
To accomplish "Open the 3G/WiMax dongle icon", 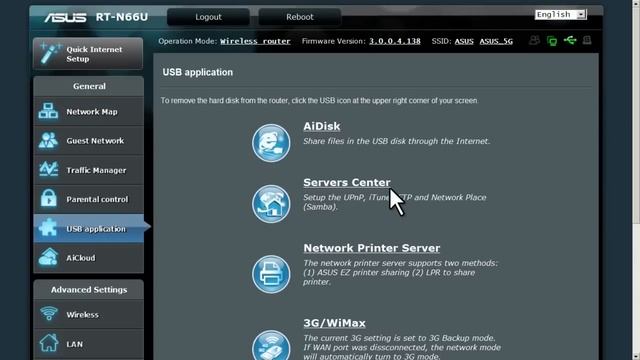I will tap(271, 345).
